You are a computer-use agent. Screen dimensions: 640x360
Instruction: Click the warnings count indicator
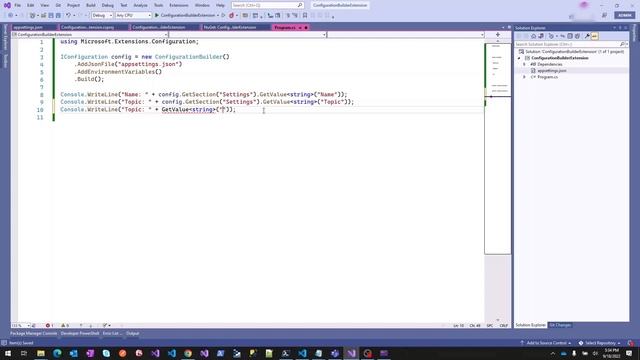coord(65,326)
